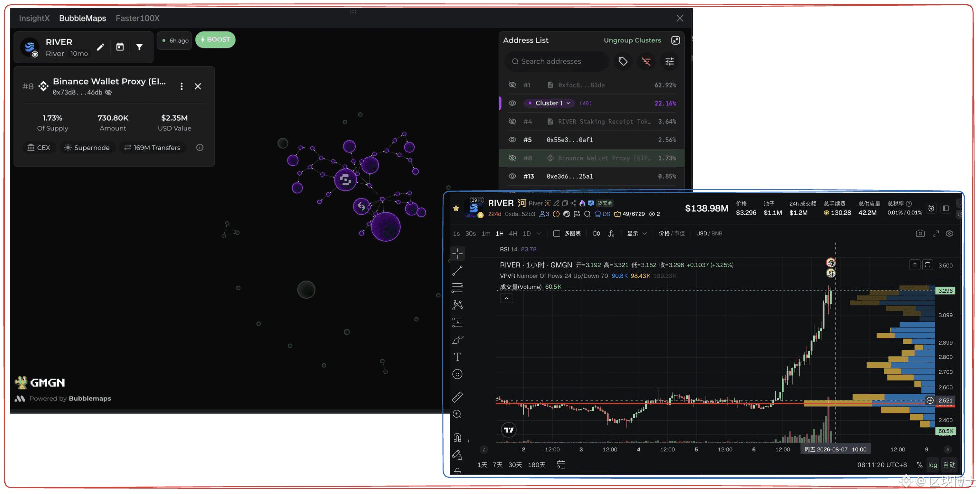Screen dimensions: 980x494
Task: Open the InsightX tab
Action: 34,18
